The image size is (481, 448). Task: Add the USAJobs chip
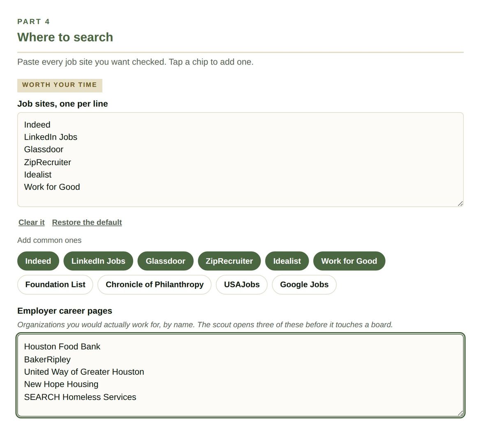click(242, 284)
